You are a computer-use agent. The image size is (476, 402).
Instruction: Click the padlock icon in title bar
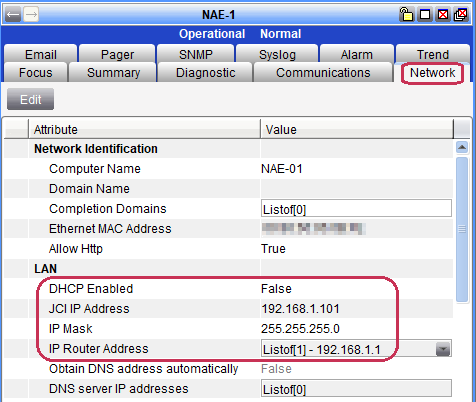point(406,14)
